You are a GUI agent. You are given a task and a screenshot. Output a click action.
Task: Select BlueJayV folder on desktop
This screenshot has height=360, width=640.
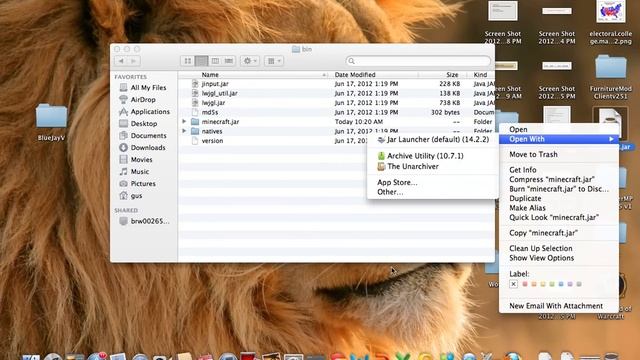(51, 122)
